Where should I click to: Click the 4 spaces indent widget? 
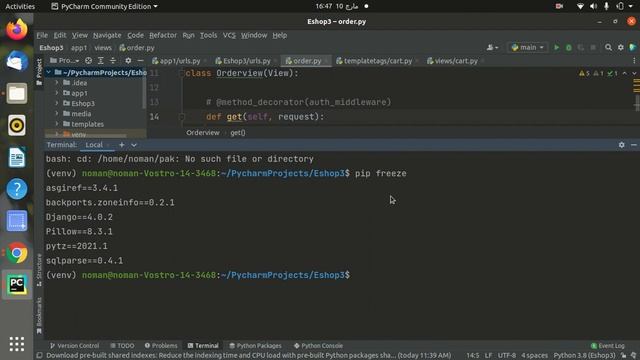pyautogui.click(x=534, y=356)
